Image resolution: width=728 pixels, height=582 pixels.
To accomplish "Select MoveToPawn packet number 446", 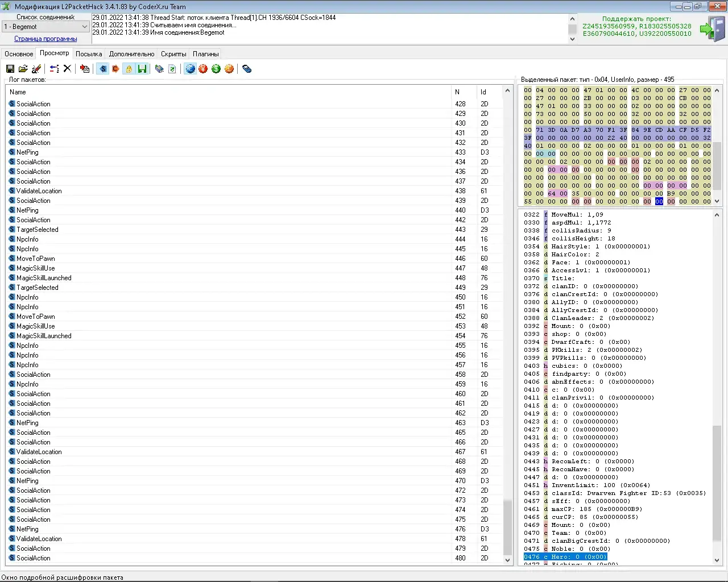I will 255,259.
